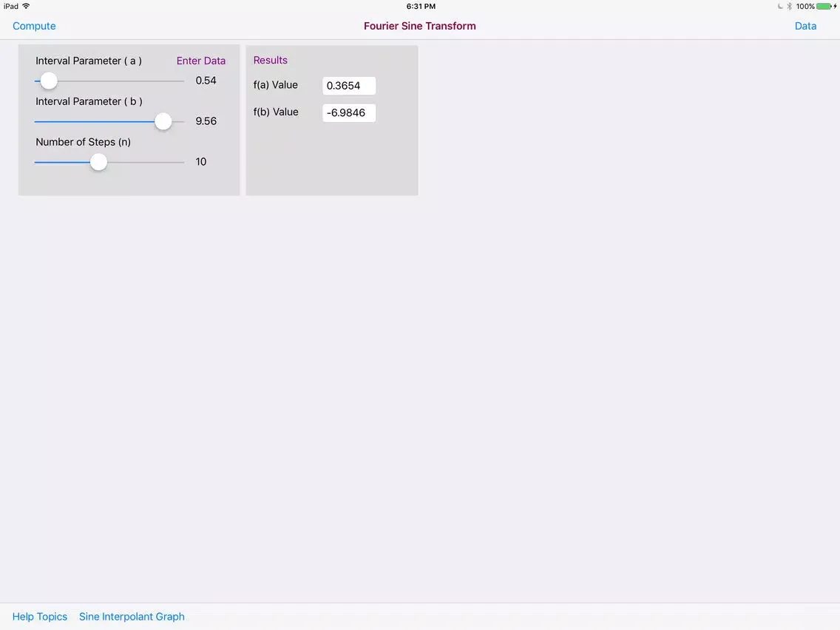The width and height of the screenshot is (840, 630).
Task: Open the Data view
Action: (805, 26)
